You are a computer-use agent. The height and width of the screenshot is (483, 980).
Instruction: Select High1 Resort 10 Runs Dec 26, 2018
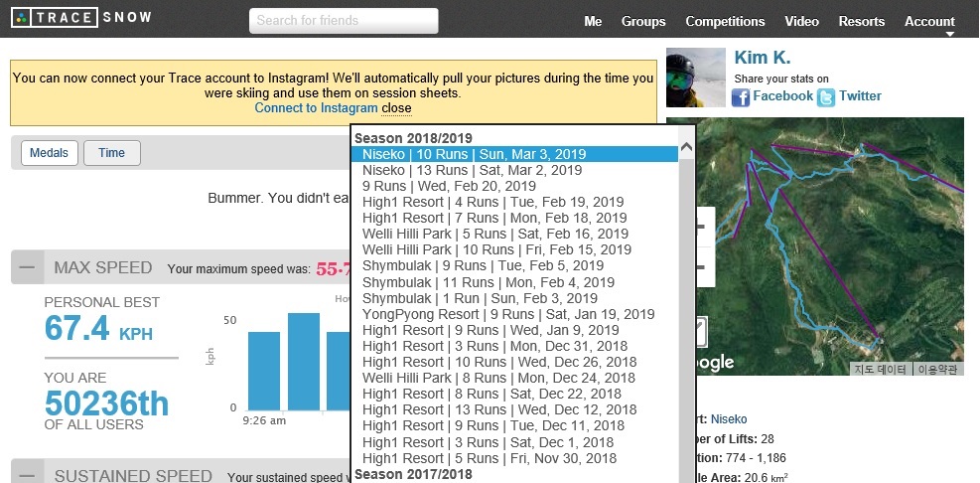514,362
